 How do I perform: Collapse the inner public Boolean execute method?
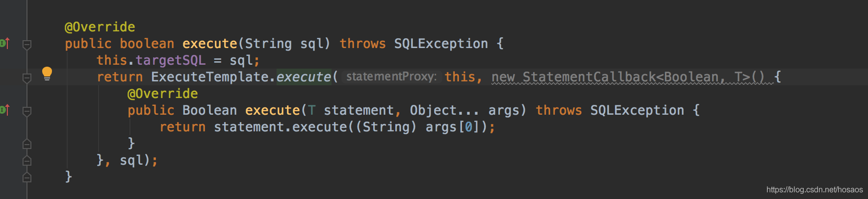pyautogui.click(x=27, y=111)
